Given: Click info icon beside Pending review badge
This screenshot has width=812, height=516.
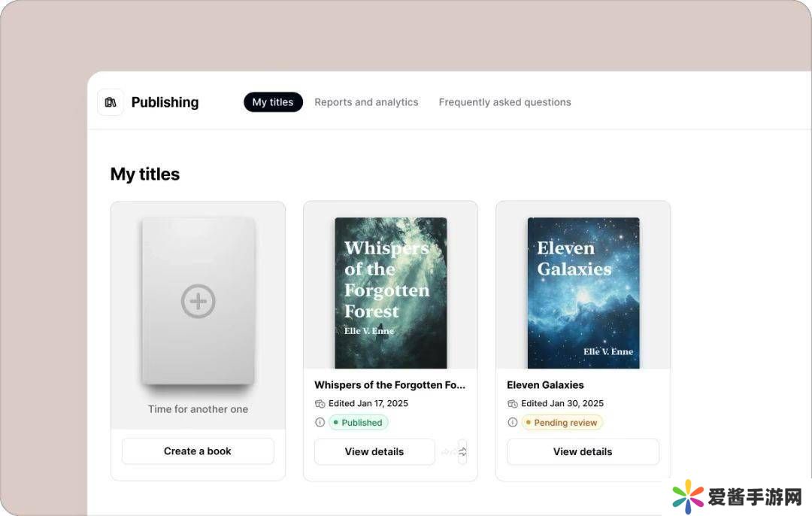Looking at the screenshot, I should point(513,423).
